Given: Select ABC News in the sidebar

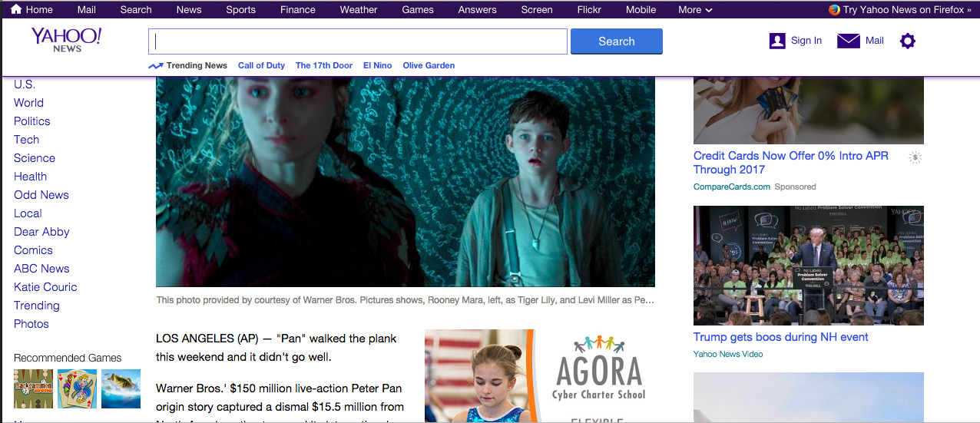Looking at the screenshot, I should 41,269.
